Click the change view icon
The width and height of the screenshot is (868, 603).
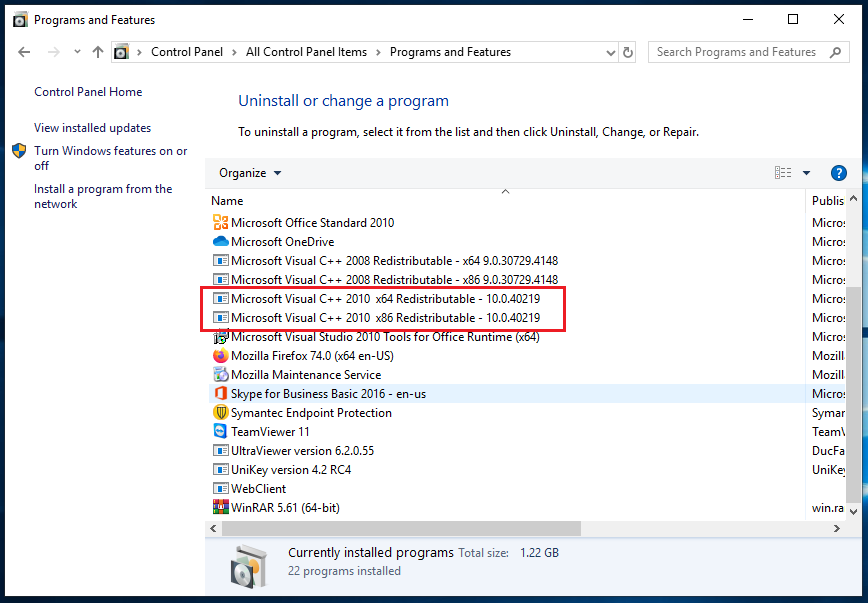pyautogui.click(x=783, y=173)
